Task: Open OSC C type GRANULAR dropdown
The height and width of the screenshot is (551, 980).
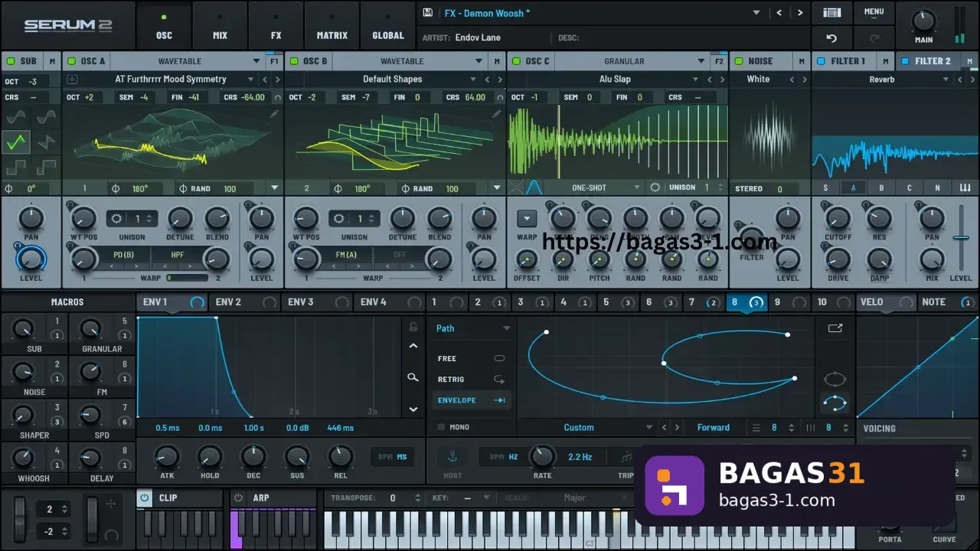Action: pos(634,61)
